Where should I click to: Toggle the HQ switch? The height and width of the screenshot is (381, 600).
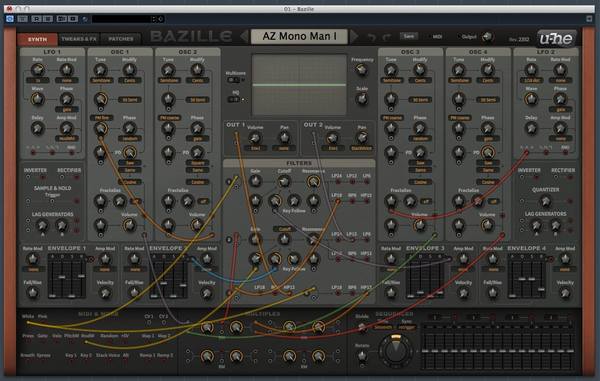coord(233,99)
